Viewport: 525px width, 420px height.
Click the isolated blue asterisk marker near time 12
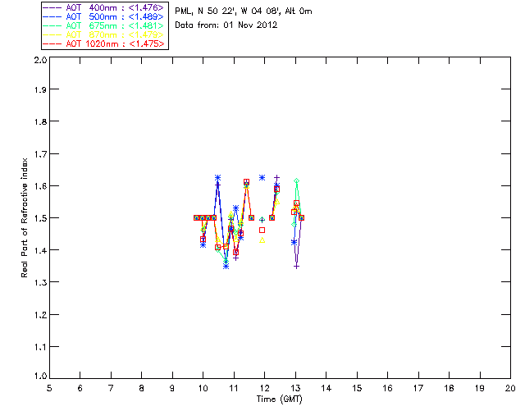point(262,177)
